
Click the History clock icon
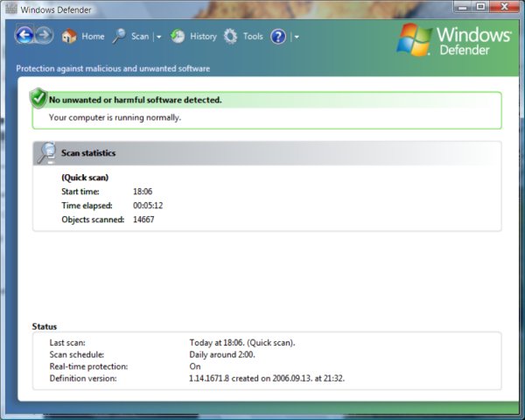178,37
